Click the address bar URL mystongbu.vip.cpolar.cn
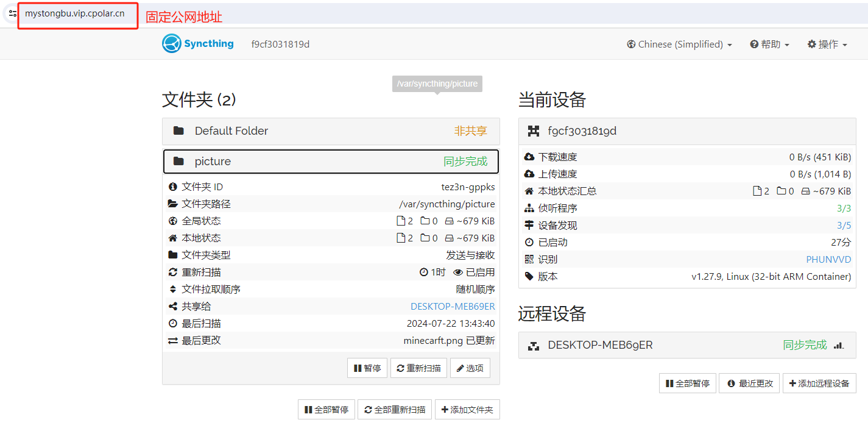868x442 pixels. point(74,13)
